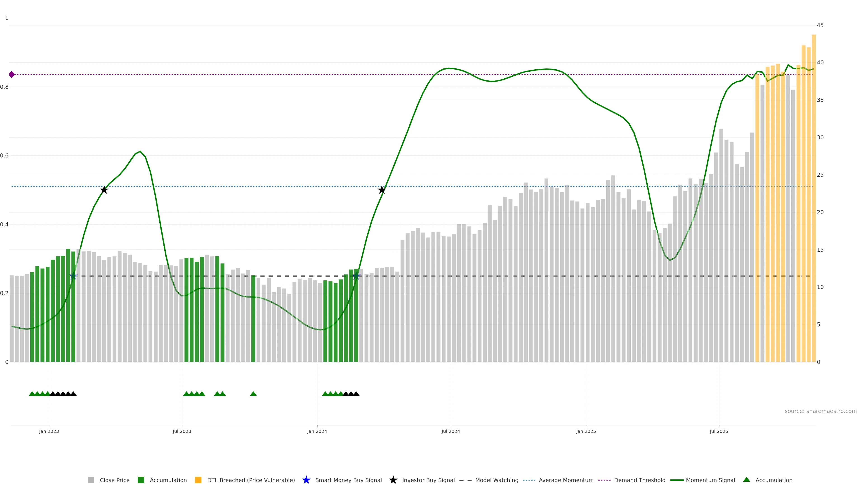
Task: Click the green Accumulation triangle in the legend
Action: tap(746, 480)
